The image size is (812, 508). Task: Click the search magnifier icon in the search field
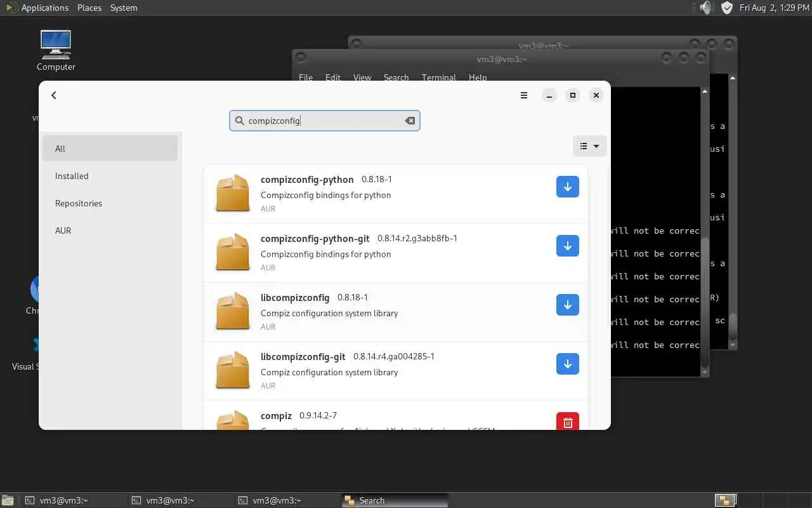(x=239, y=121)
